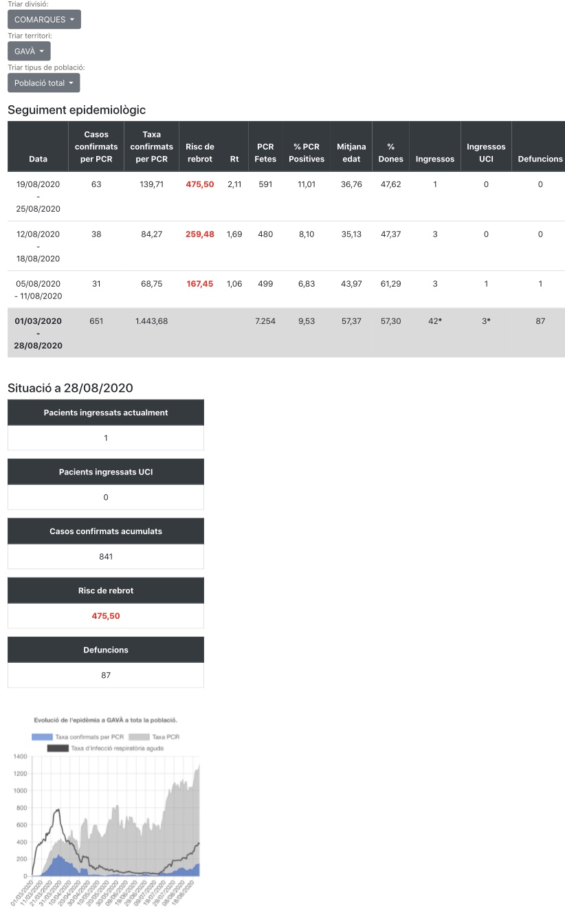565x924 pixels.
Task: Click the % PCR Positives header
Action: pyautogui.click(x=307, y=153)
